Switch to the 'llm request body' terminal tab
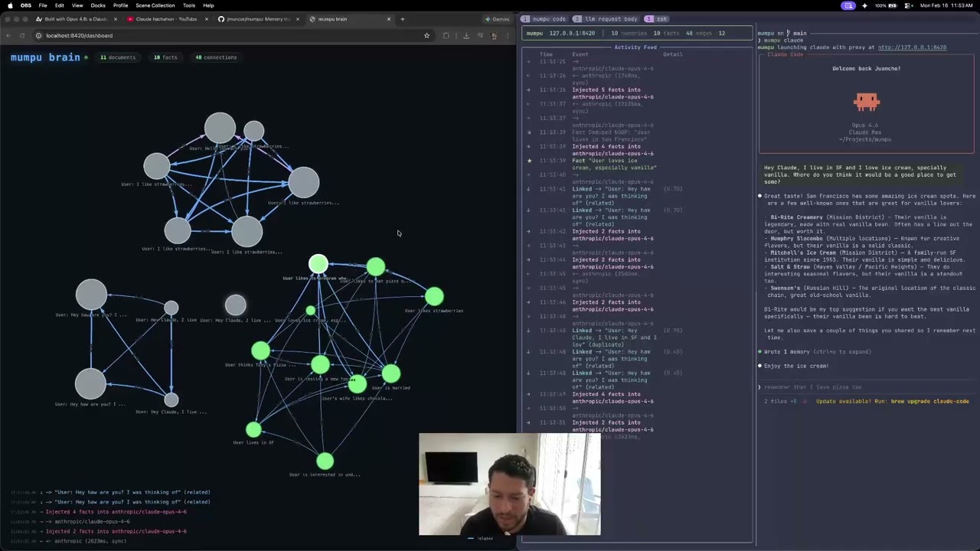Viewport: 980px width, 551px height. tap(606, 19)
